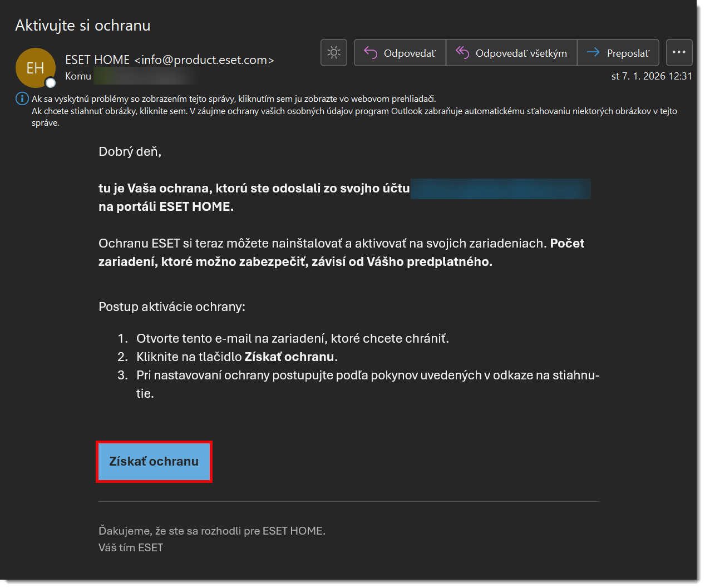The width and height of the screenshot is (705, 588).
Task: Open the three-dots more actions menu
Action: [679, 53]
